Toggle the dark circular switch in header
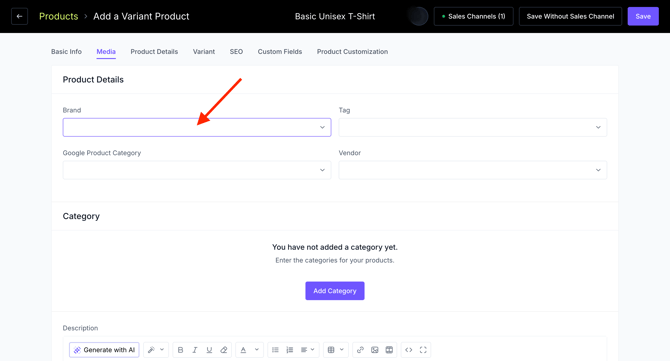Screen dimensions: 670x361 pos(417,16)
